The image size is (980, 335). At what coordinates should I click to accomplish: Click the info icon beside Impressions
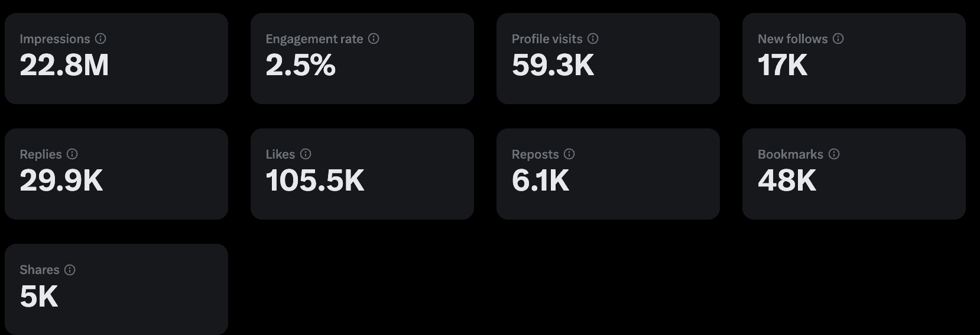click(x=100, y=38)
